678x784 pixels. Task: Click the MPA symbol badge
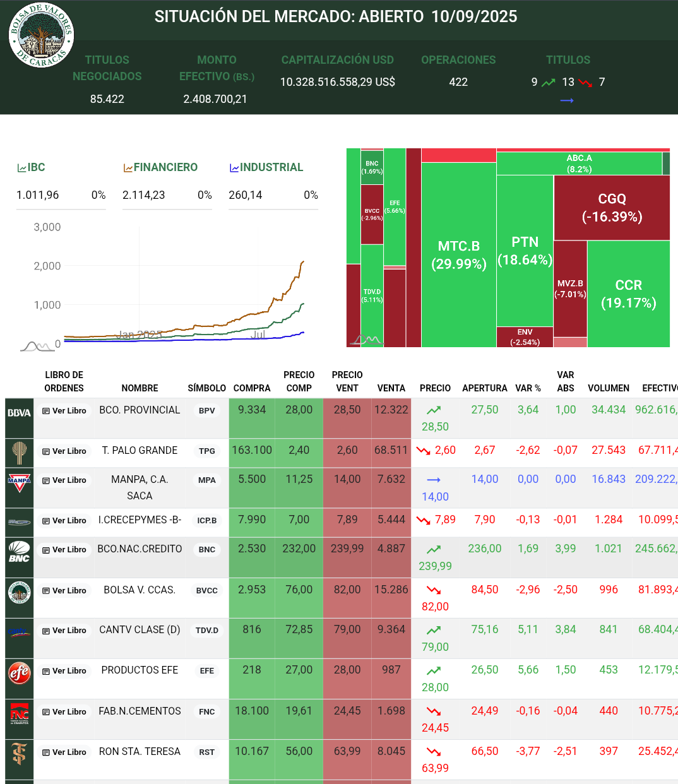click(x=207, y=480)
